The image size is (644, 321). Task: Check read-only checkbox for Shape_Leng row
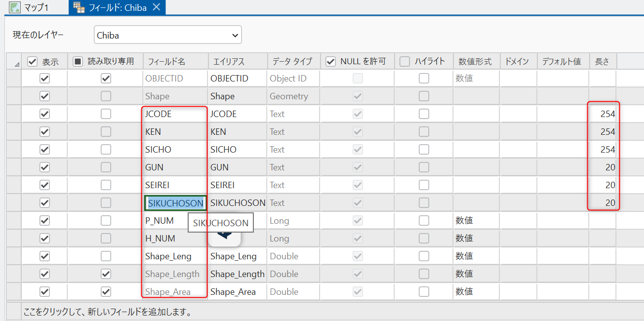click(x=106, y=256)
